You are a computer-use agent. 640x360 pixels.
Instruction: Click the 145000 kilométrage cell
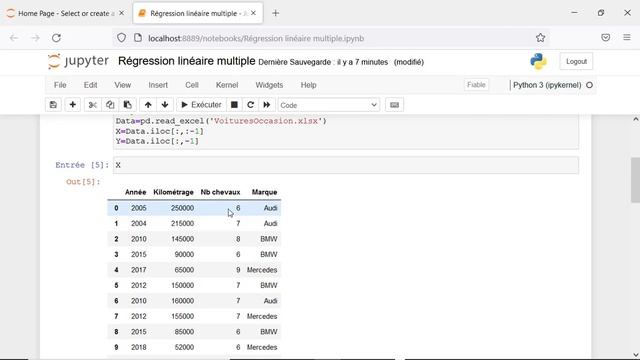pos(182,239)
